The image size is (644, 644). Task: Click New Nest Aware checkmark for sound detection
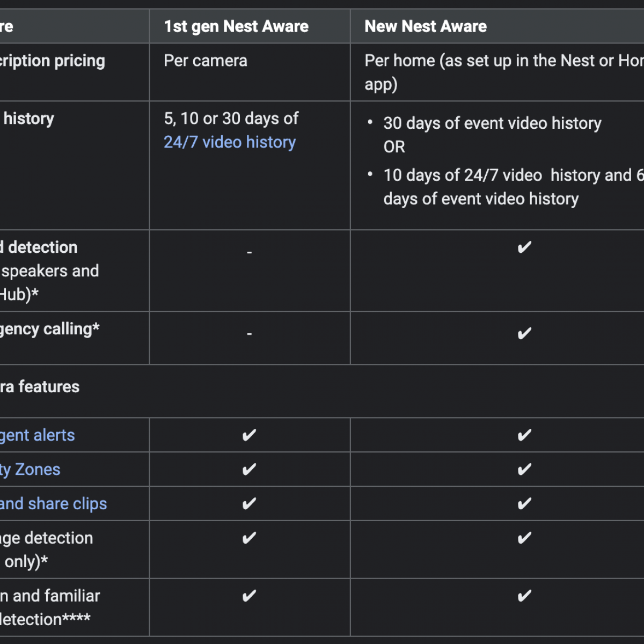coord(524,247)
